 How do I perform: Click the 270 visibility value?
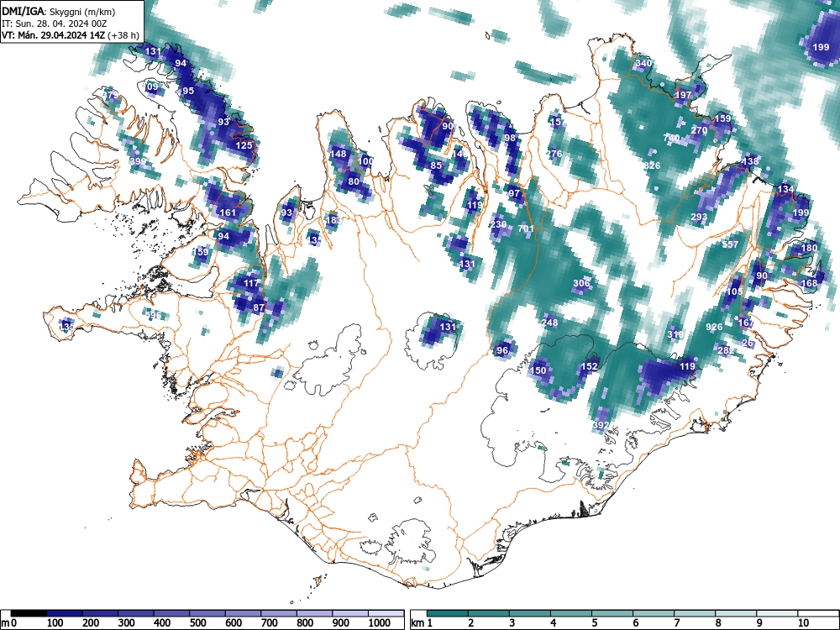coord(699,130)
